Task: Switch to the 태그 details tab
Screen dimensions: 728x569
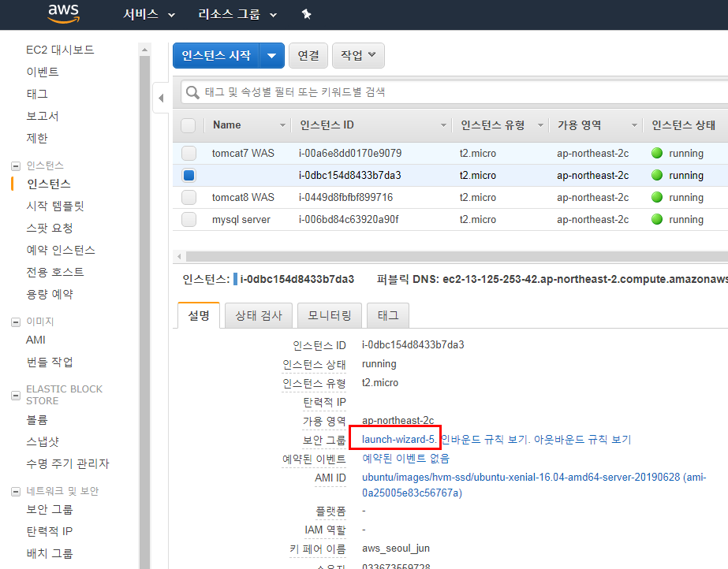Action: 388,315
